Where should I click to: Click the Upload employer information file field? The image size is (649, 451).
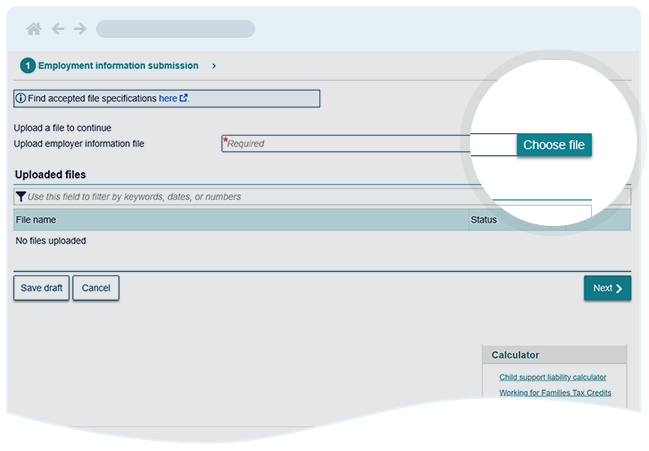(x=368, y=144)
